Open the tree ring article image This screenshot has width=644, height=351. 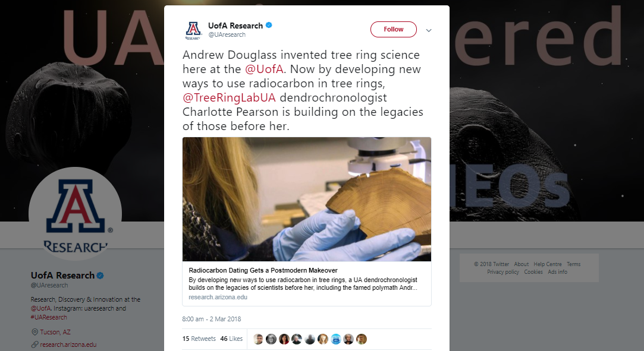coord(307,200)
